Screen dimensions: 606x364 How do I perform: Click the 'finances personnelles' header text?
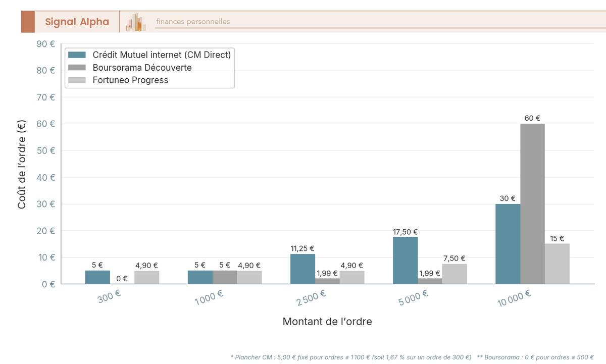click(x=193, y=21)
